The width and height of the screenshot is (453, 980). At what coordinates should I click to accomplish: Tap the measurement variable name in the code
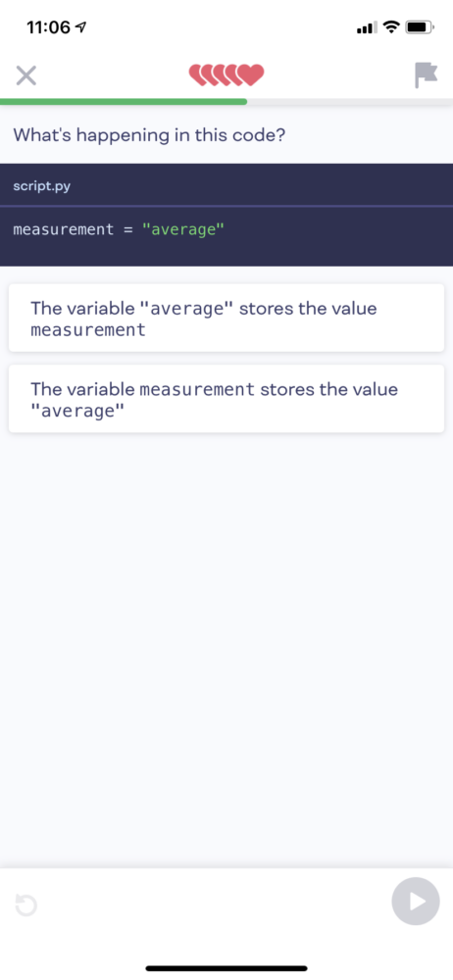[63, 229]
